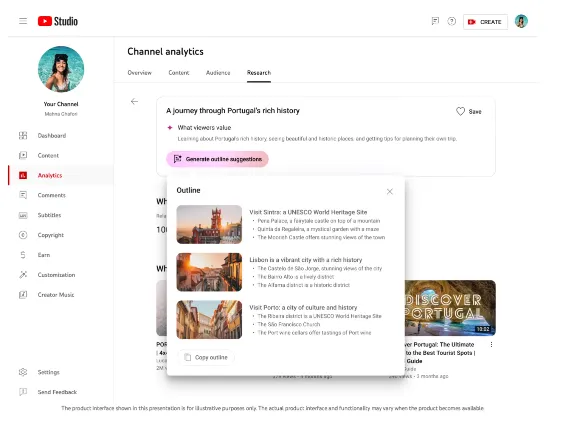Open the Lisbon street thumbnail
The height and width of the screenshot is (425, 581).
point(209,272)
